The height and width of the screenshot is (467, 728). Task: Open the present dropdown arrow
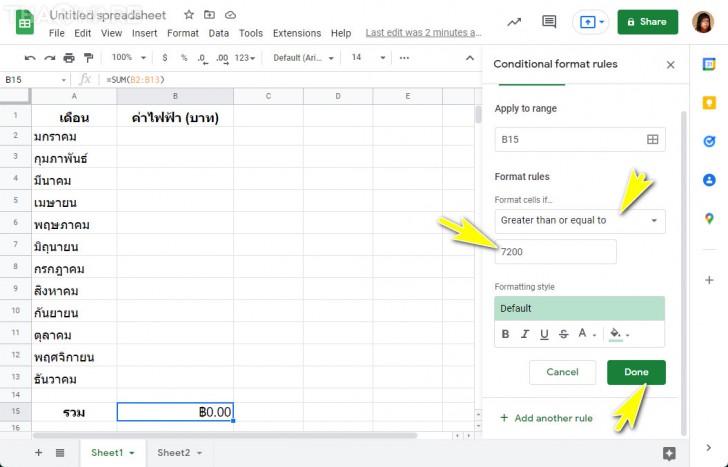pyautogui.click(x=602, y=22)
